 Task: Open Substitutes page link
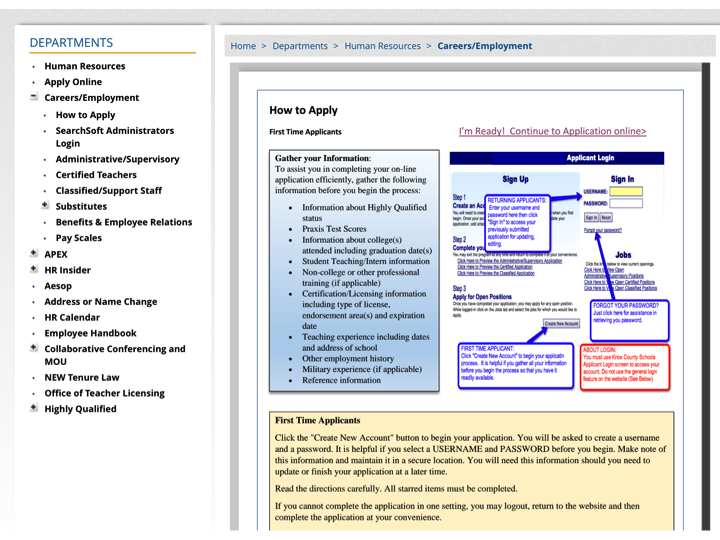tap(81, 207)
